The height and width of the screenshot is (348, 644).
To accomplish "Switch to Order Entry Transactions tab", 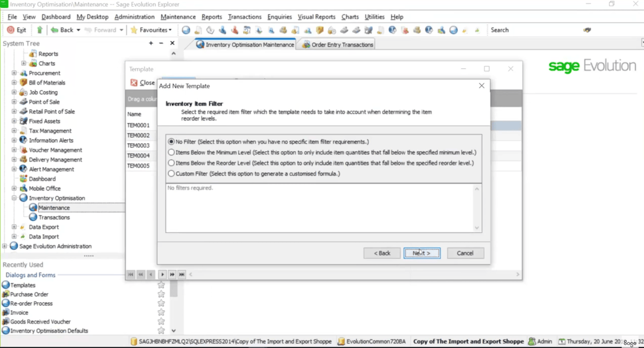I will [338, 45].
